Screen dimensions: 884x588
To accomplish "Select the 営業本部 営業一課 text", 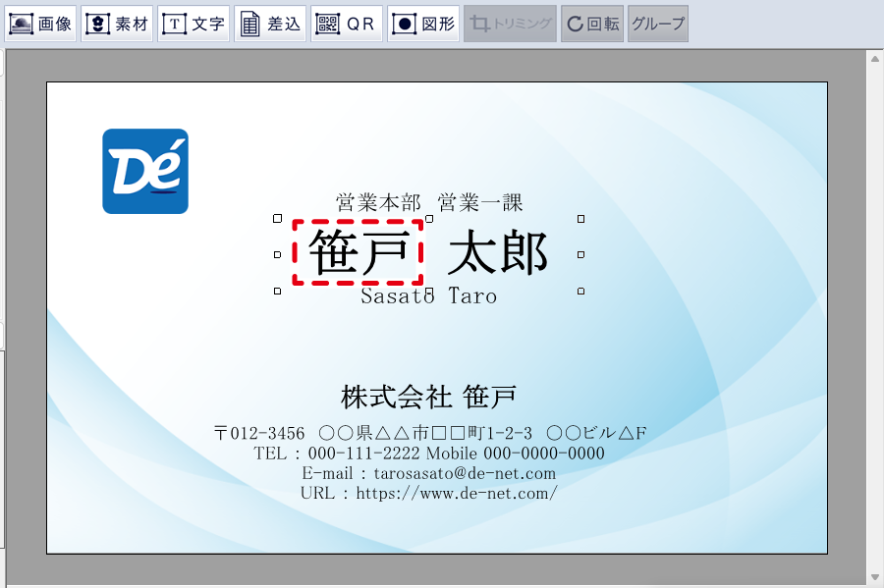I will (x=429, y=203).
